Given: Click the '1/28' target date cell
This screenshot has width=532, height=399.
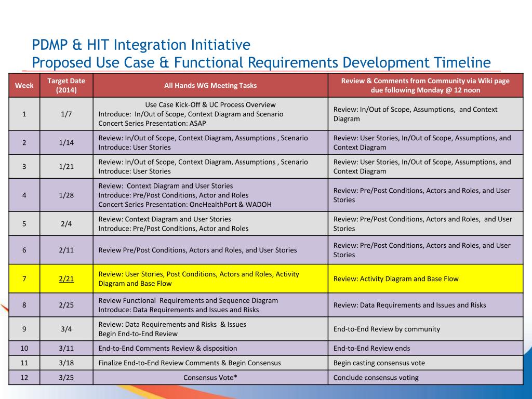Looking at the screenshot, I should coord(66,195).
